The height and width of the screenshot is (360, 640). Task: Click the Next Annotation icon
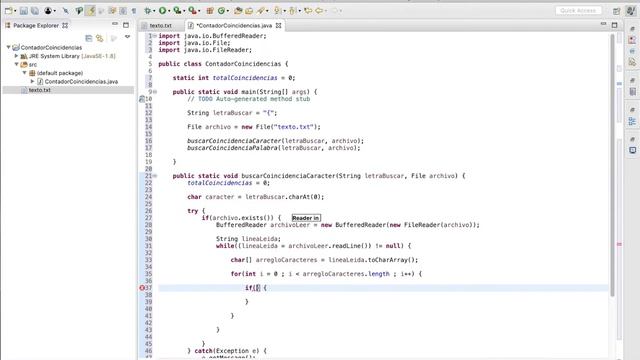point(278,11)
